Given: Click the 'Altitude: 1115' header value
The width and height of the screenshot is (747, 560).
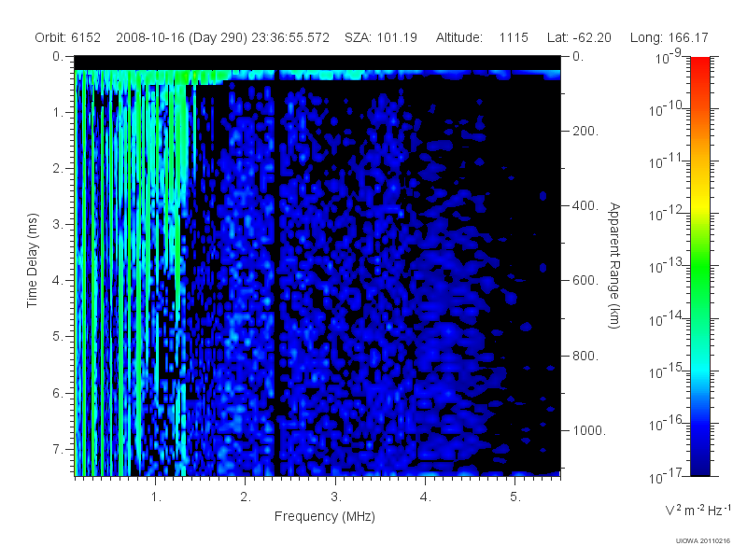Looking at the screenshot, I should tap(482, 37).
